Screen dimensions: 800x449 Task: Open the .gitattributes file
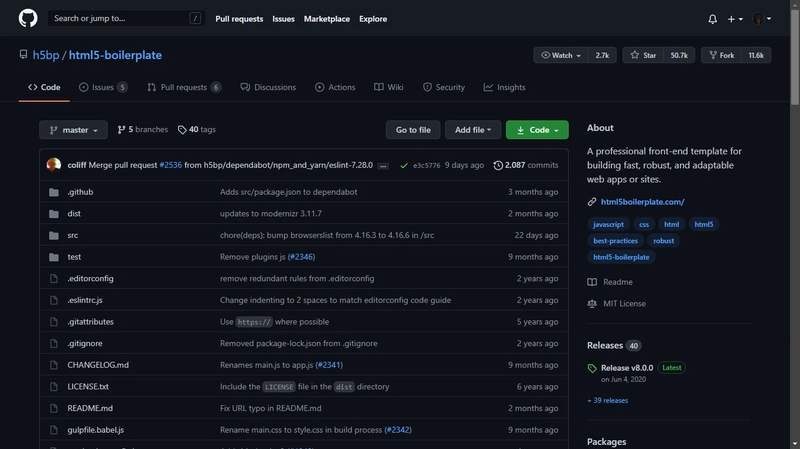coord(90,321)
